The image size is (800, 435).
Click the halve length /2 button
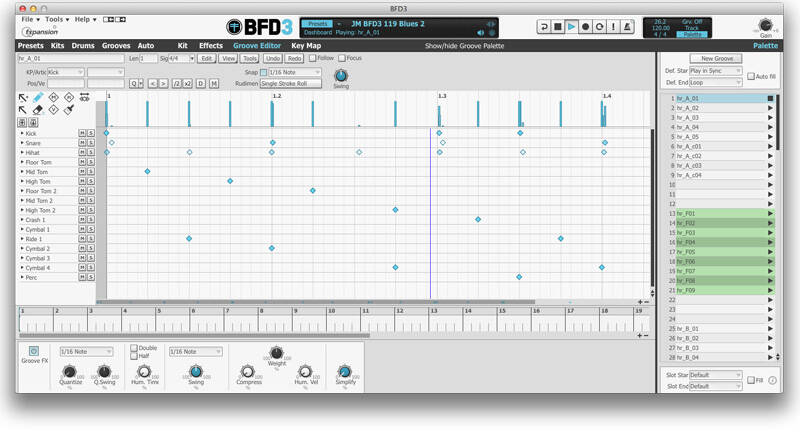coord(177,83)
